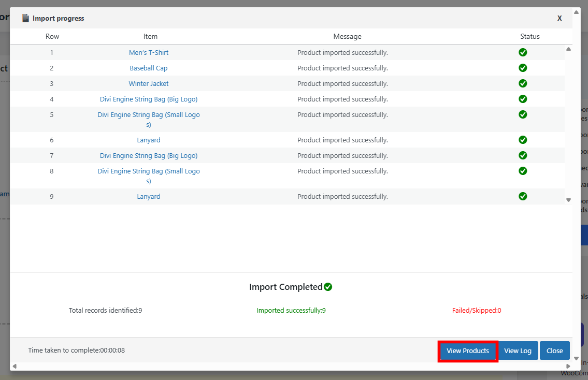Click the success check icon on Baseball Cap row

tap(523, 68)
